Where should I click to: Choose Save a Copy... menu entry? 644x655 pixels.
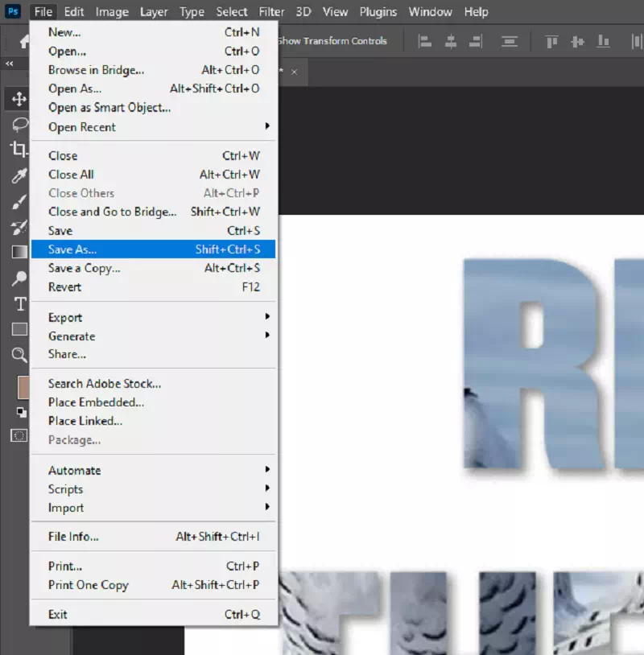pyautogui.click(x=154, y=268)
